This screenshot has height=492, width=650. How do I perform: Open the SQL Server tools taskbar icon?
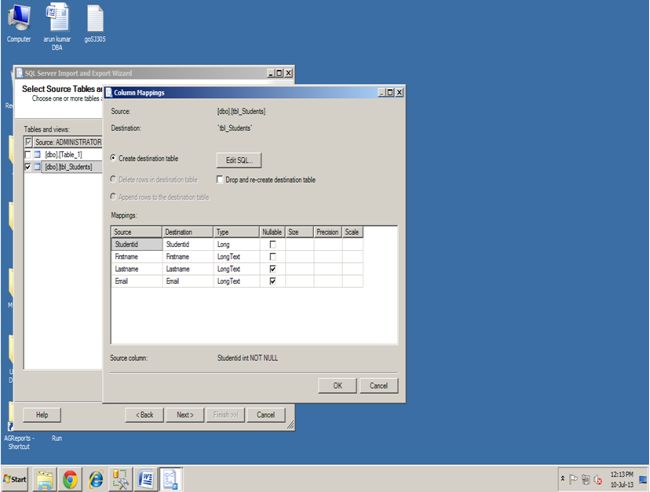[x=121, y=480]
